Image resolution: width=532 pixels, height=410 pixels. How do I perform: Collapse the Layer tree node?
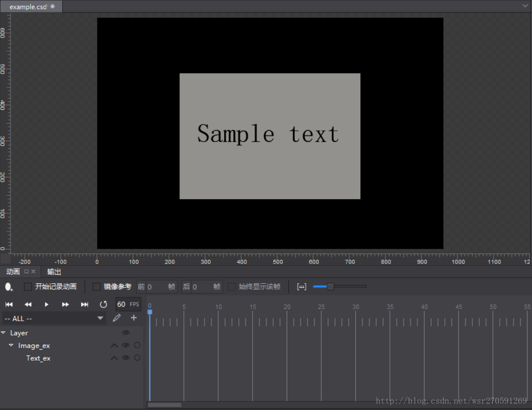pos(3,333)
